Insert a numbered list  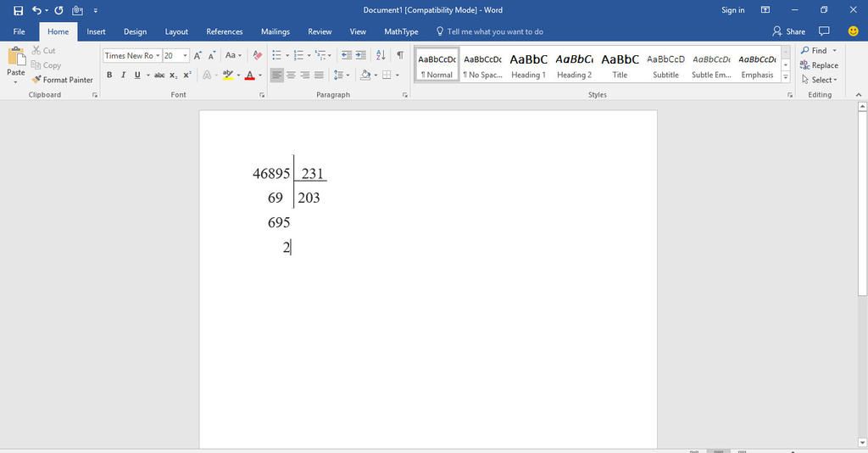(x=299, y=55)
